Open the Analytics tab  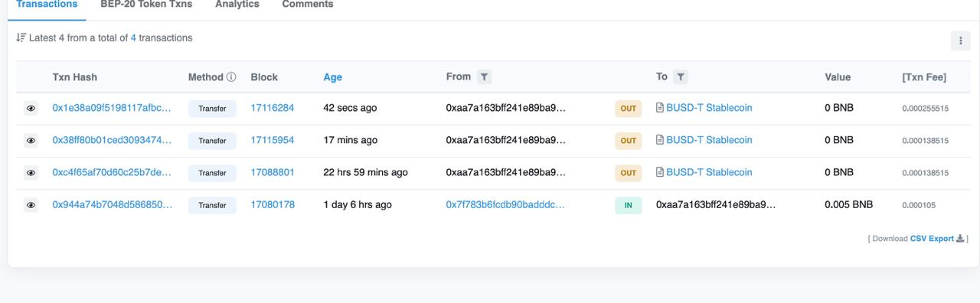(237, 5)
